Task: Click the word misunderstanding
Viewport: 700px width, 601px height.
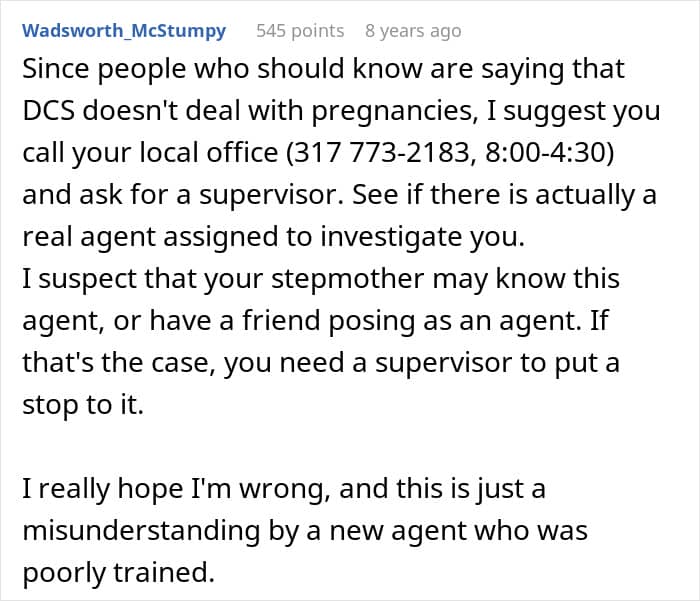Action: point(142,530)
